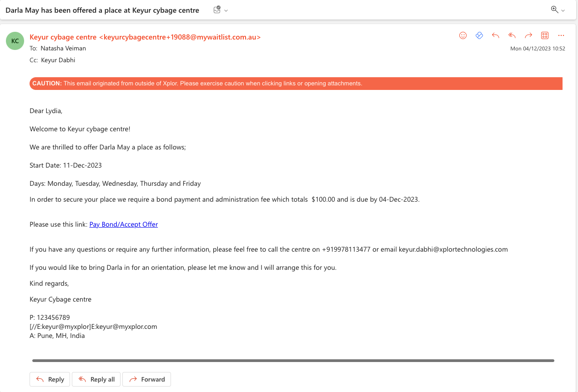The width and height of the screenshot is (578, 392).
Task: Expand the chevron beside the zoom icon
Action: pyautogui.click(x=563, y=10)
